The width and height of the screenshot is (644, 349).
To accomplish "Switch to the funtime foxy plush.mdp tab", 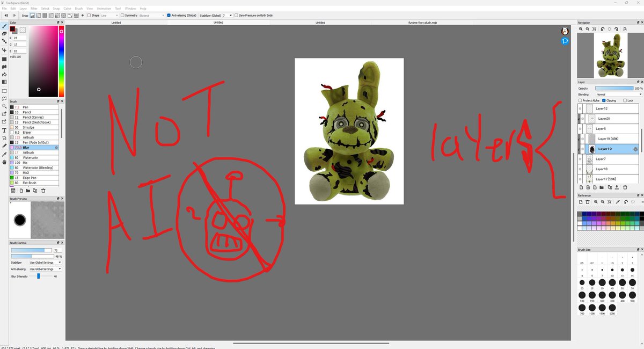I will point(423,23).
